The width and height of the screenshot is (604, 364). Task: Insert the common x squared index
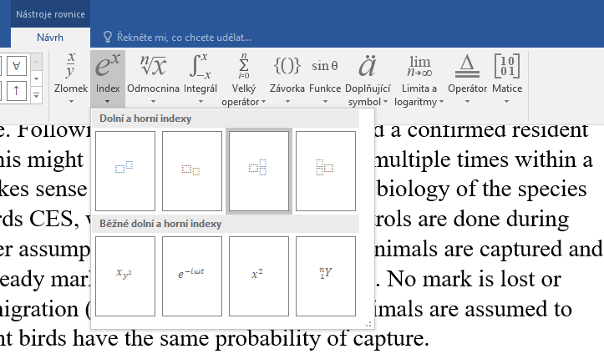click(259, 276)
